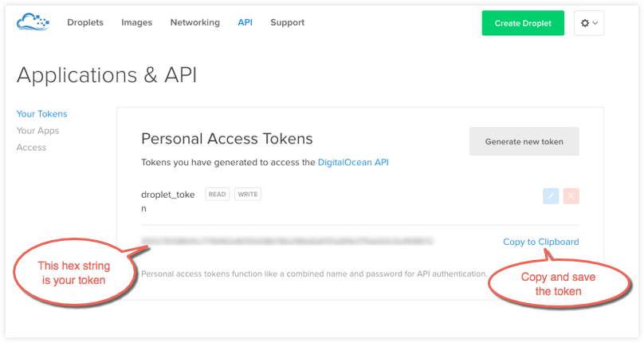Navigate to the Networking page
This screenshot has width=644, height=343.
194,22
